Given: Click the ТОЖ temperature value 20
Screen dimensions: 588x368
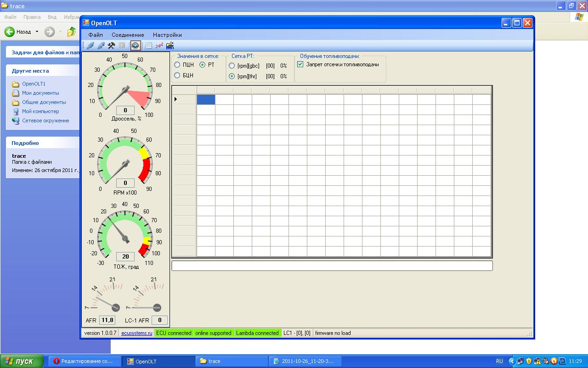Looking at the screenshot, I should 125,257.
